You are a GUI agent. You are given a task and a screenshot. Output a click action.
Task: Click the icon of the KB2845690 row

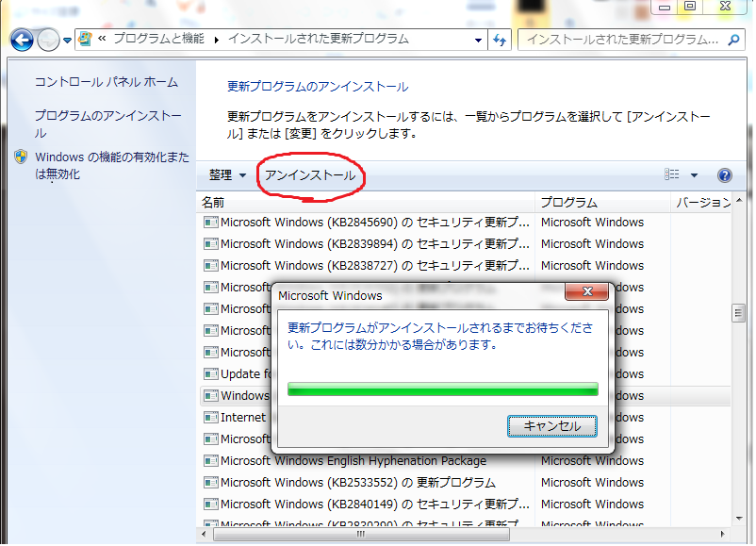pyautogui.click(x=211, y=223)
